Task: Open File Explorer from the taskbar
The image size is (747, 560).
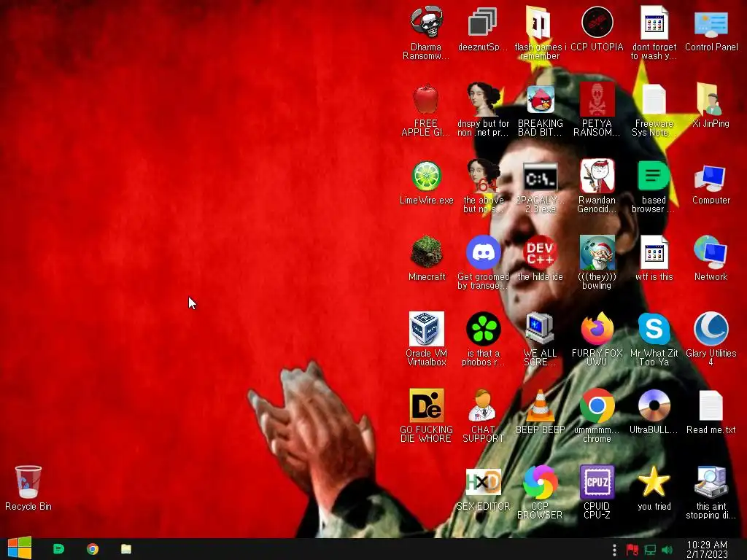Action: pyautogui.click(x=126, y=549)
